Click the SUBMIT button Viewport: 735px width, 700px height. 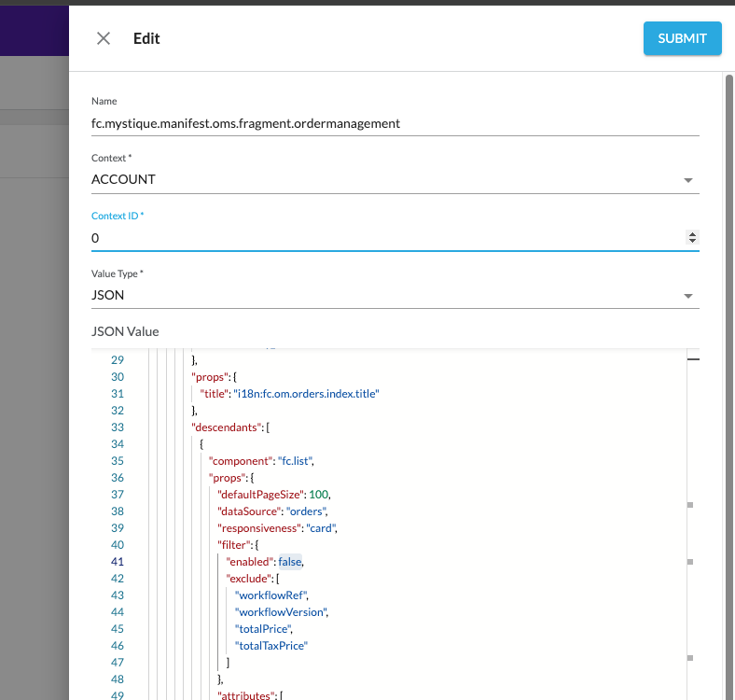(682, 38)
